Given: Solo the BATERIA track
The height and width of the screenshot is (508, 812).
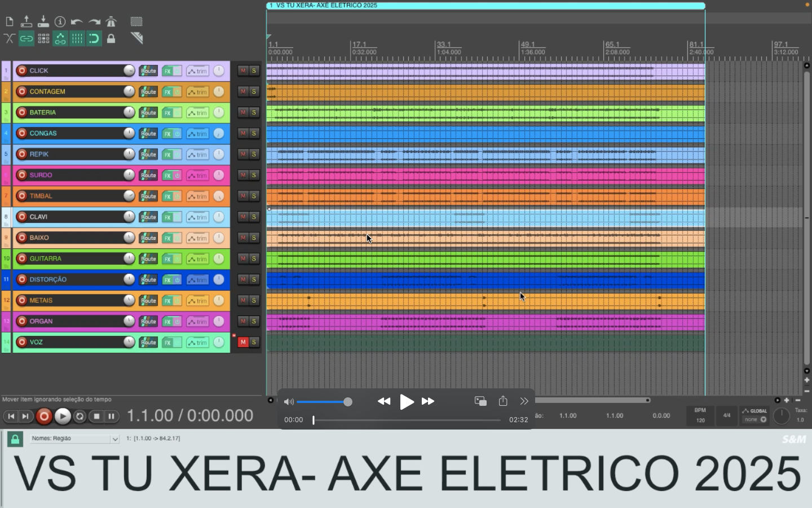Looking at the screenshot, I should click(255, 112).
